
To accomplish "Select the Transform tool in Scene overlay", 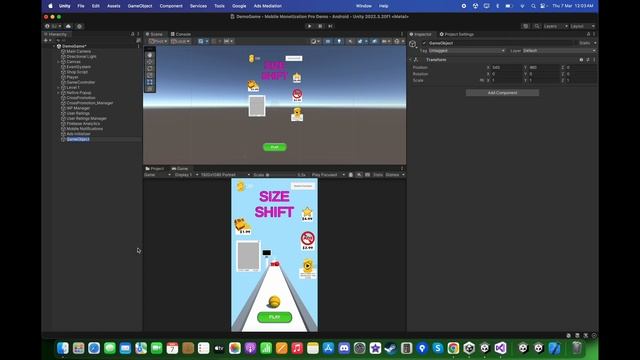I will pos(150,89).
